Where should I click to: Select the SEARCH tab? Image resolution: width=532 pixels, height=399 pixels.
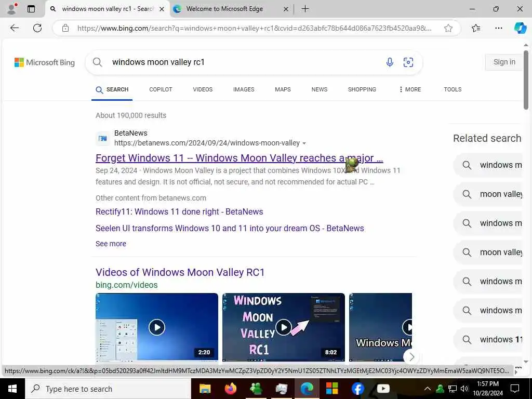pyautogui.click(x=112, y=89)
